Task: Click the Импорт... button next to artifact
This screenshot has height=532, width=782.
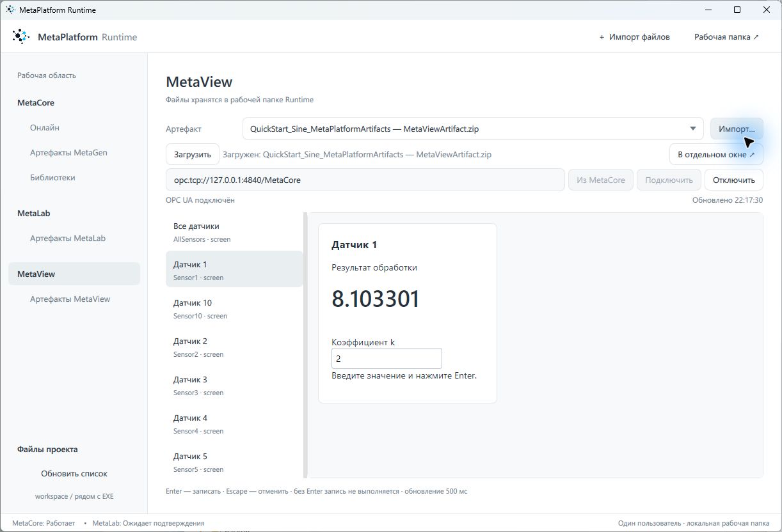Action: [x=737, y=129]
